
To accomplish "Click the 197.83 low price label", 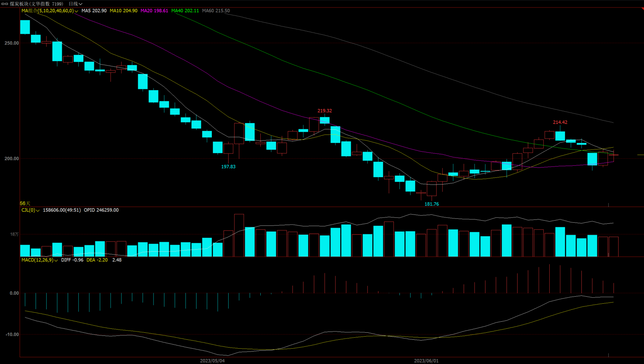I will coord(228,167).
